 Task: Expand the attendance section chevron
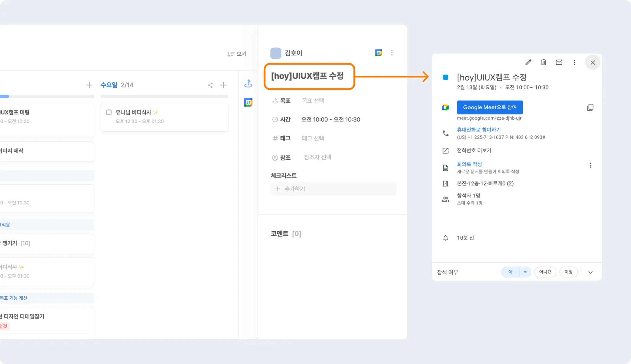point(590,272)
